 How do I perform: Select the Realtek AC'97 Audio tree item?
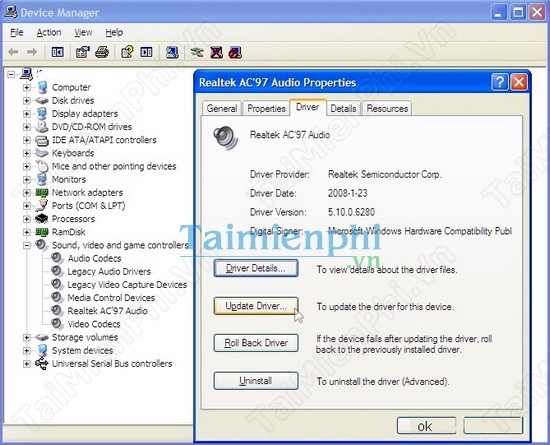click(107, 311)
